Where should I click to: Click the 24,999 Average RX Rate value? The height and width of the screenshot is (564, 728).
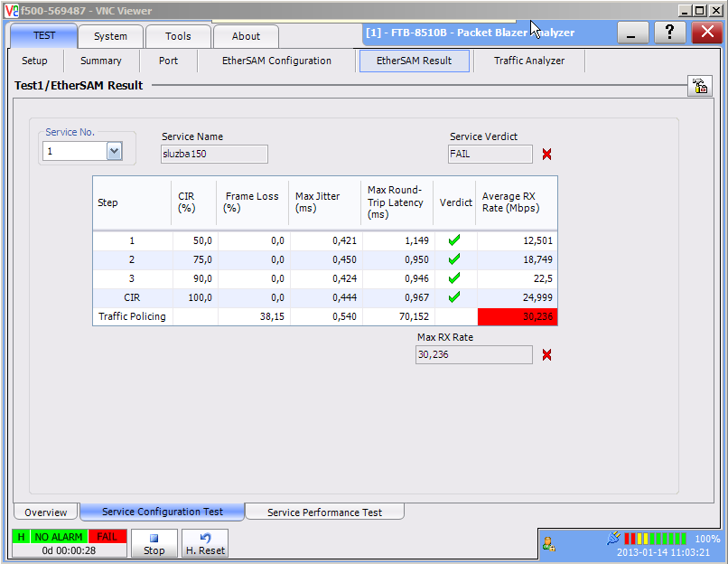coord(537,297)
